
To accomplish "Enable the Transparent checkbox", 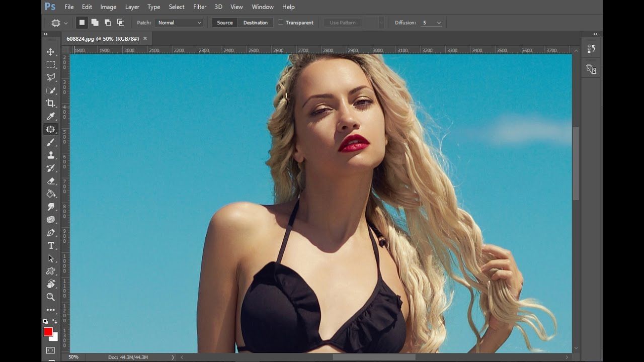I will [x=281, y=23].
